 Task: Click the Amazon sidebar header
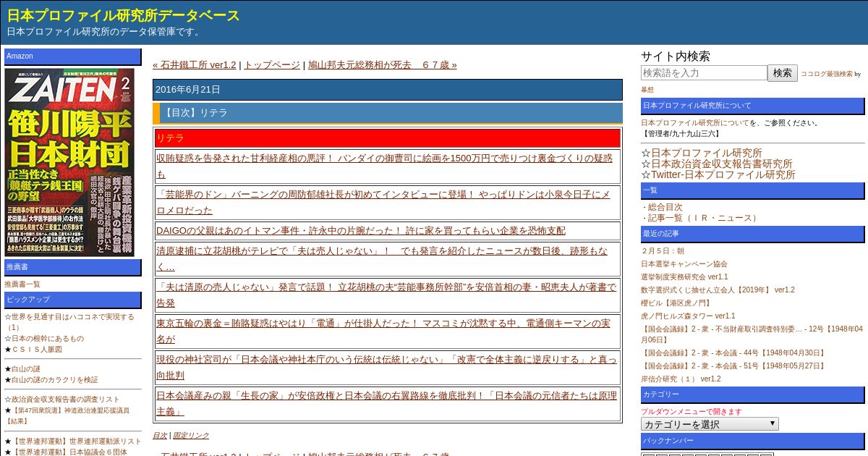(73, 56)
